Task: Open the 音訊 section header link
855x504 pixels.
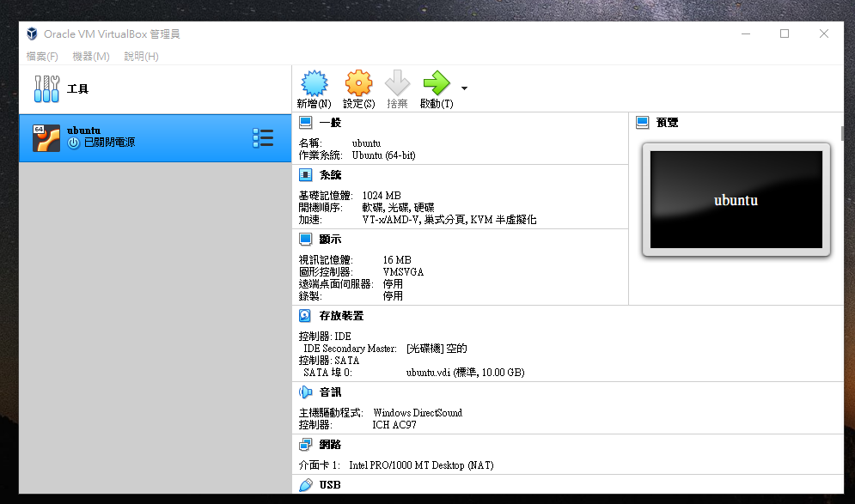Action: point(331,392)
